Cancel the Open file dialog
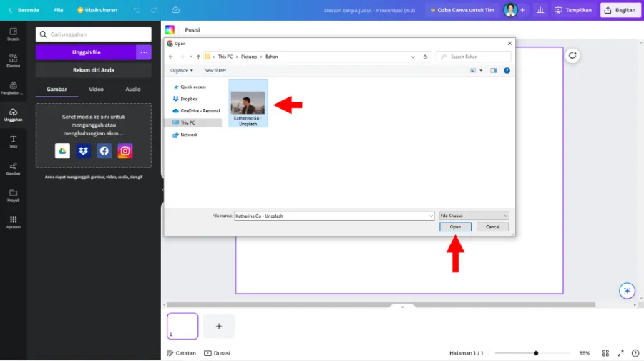Image resolution: width=644 pixels, height=361 pixels. point(492,227)
